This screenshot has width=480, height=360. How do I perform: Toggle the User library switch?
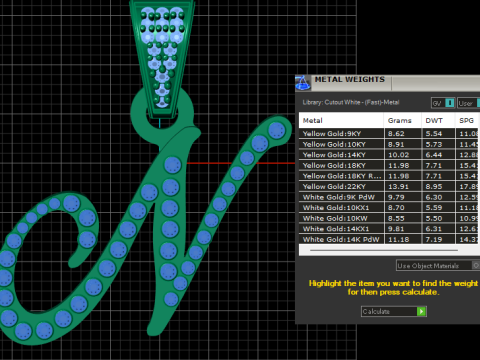coord(478,103)
